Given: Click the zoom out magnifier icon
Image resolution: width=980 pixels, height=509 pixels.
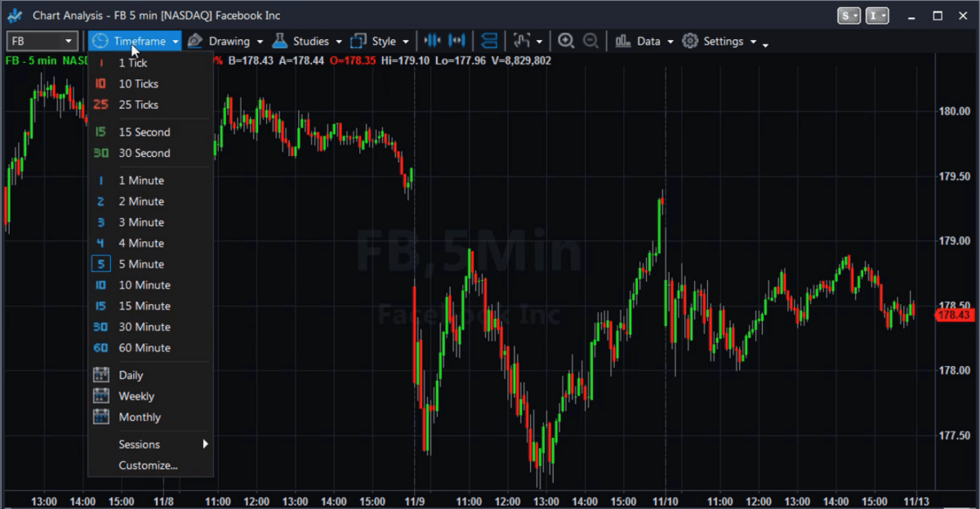Looking at the screenshot, I should click(590, 41).
